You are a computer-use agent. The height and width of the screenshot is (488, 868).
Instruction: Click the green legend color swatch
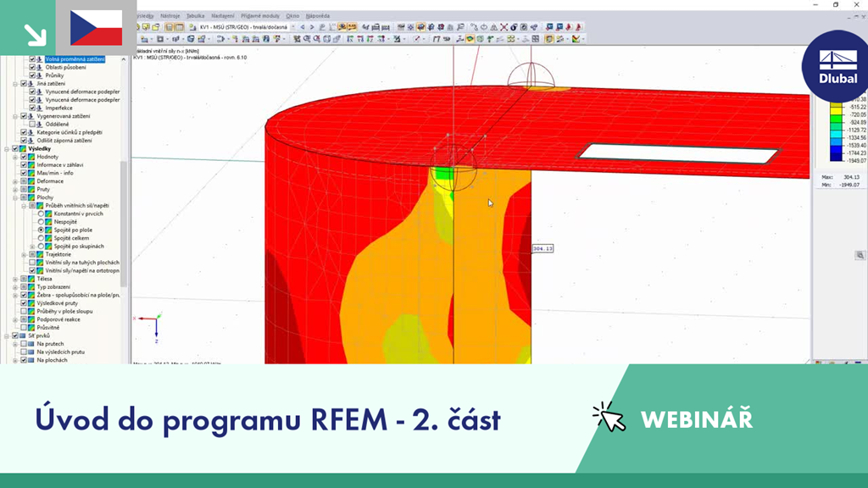tap(836, 120)
